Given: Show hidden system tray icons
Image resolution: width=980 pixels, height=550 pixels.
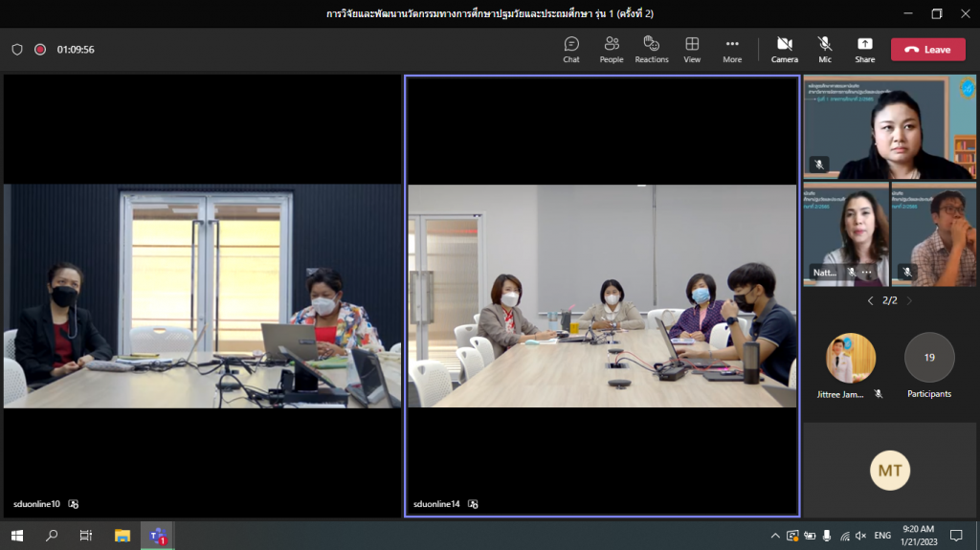Looking at the screenshot, I should point(775,536).
